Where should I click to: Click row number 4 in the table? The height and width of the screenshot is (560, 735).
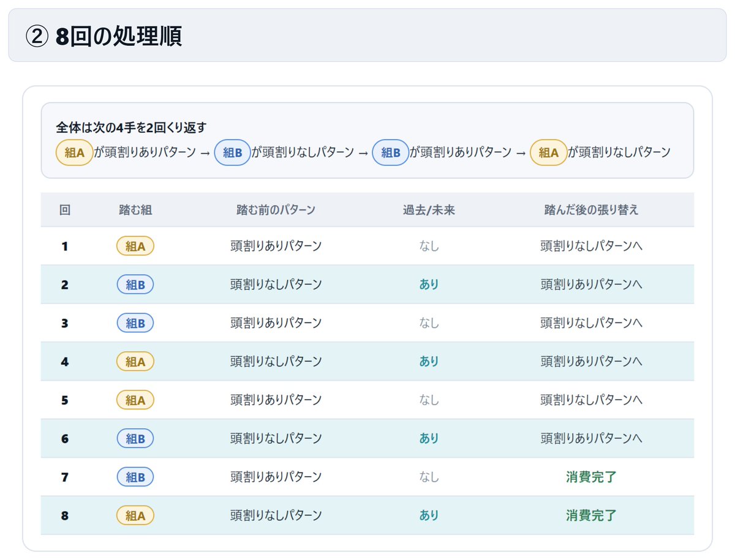click(x=64, y=362)
